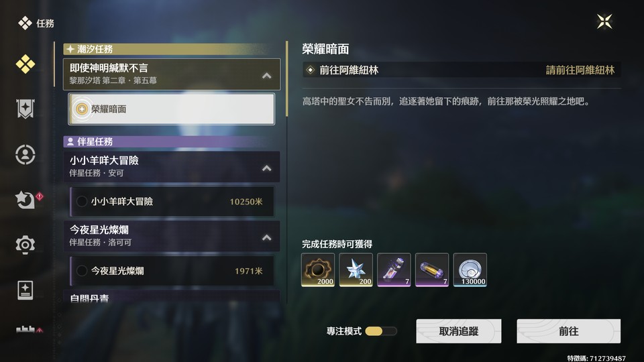
Task: Open the companion quests person icon
Action: tap(25, 155)
